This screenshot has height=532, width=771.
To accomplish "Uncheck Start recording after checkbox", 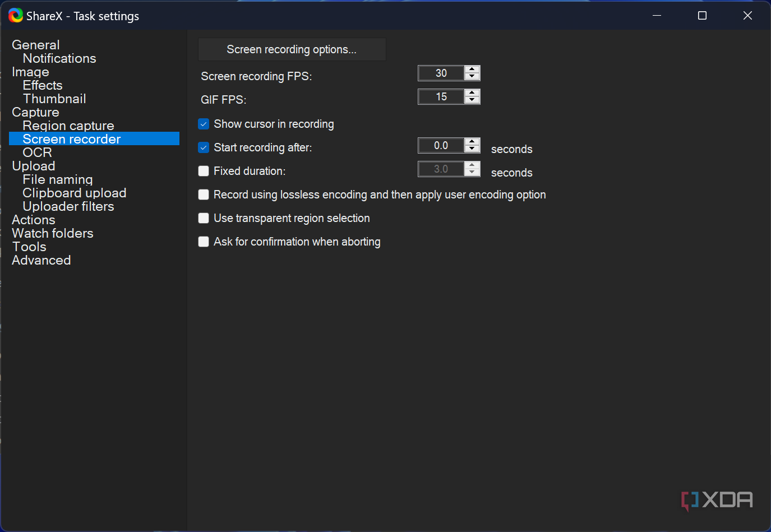I will [204, 147].
